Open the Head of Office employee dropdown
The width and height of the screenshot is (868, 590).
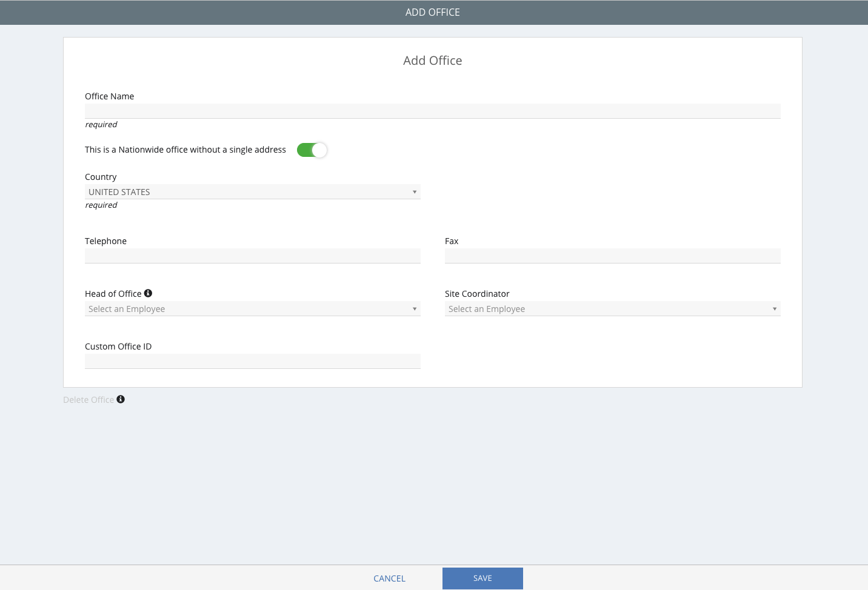pyautogui.click(x=253, y=309)
